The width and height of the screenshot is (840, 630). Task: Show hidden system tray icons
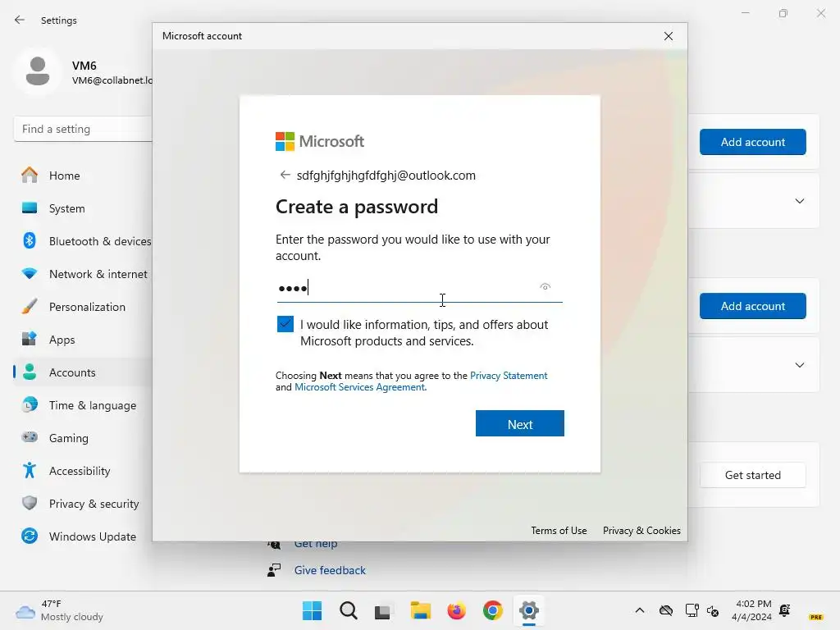point(639,610)
